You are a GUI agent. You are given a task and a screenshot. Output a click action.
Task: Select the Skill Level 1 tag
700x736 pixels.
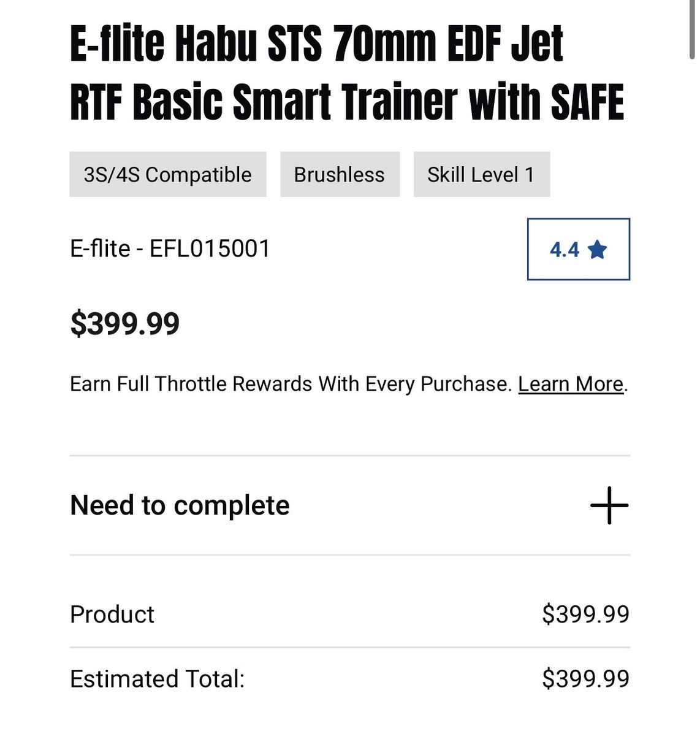click(x=481, y=174)
